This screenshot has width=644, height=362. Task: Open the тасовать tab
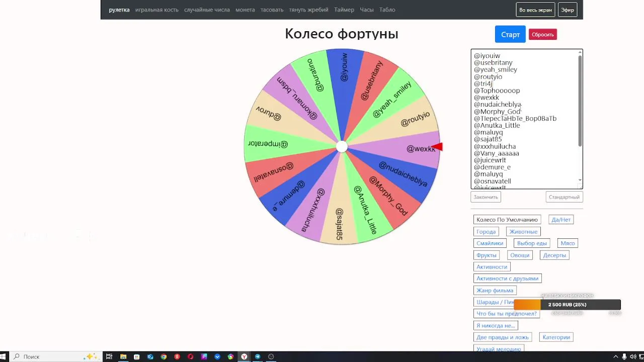(272, 10)
